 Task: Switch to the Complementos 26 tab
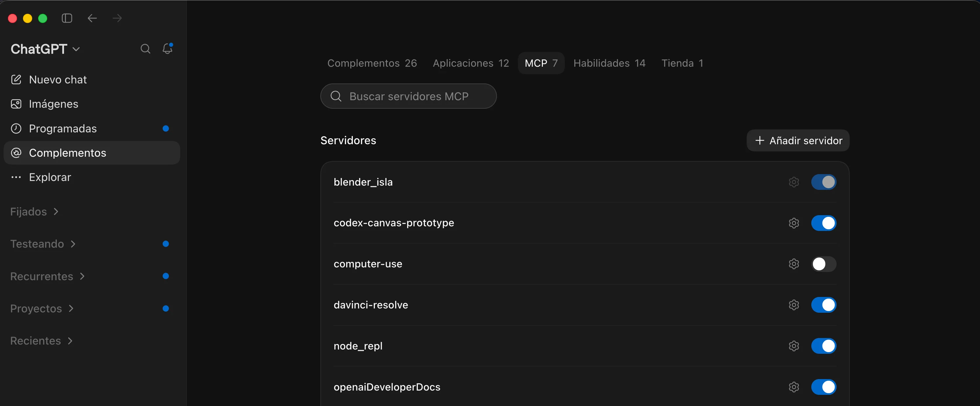[x=372, y=63]
